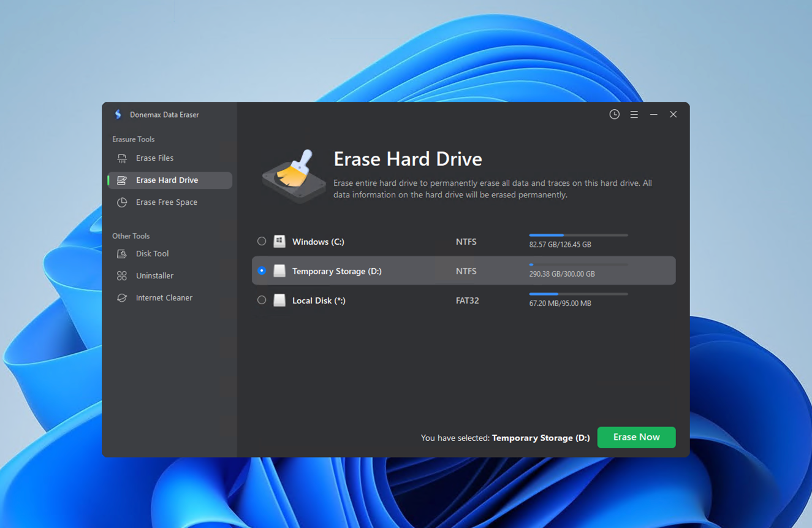Select the Erase Files tool icon

123,158
